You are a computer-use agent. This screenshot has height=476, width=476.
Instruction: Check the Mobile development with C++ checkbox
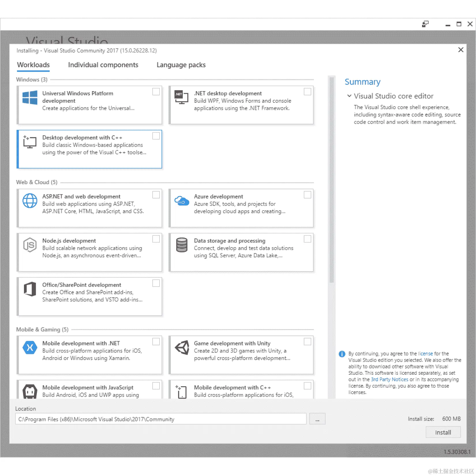(x=308, y=386)
